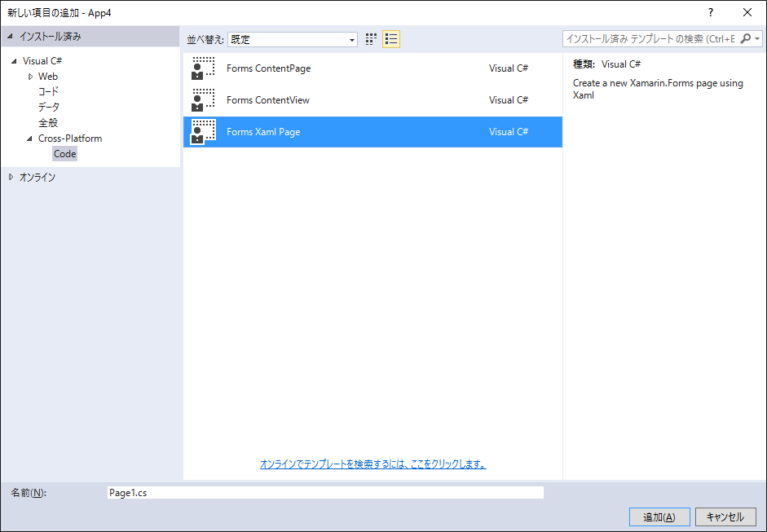Click the Forms ContentView template icon
The height and width of the screenshot is (532, 767).
[x=203, y=100]
